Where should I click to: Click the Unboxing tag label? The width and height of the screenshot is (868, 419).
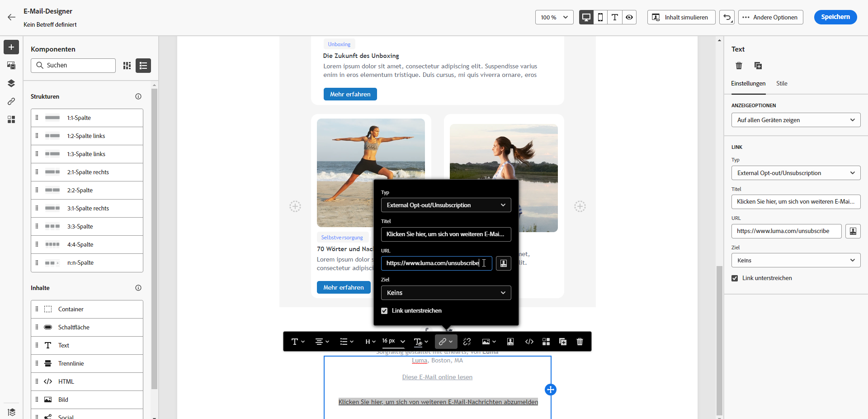339,44
